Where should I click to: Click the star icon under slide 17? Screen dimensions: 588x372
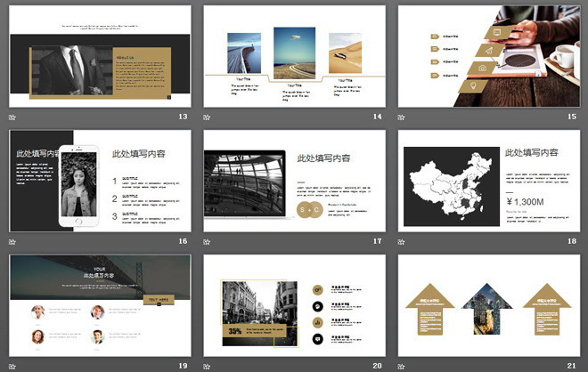pyautogui.click(x=207, y=241)
